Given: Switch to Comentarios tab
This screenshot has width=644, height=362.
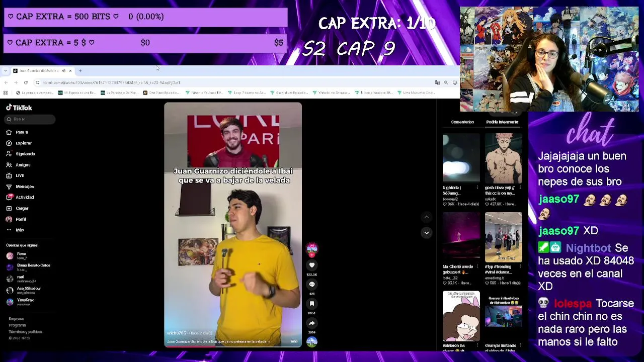Looking at the screenshot, I should pyautogui.click(x=462, y=122).
